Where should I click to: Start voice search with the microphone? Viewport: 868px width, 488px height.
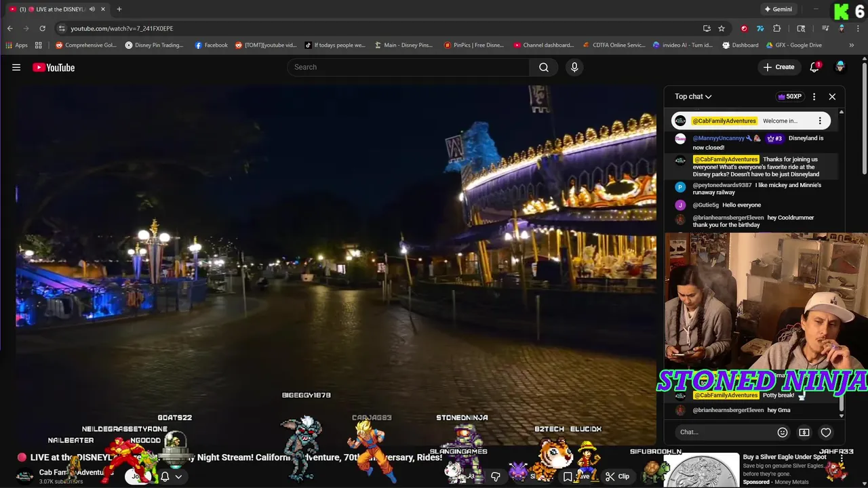(x=574, y=67)
